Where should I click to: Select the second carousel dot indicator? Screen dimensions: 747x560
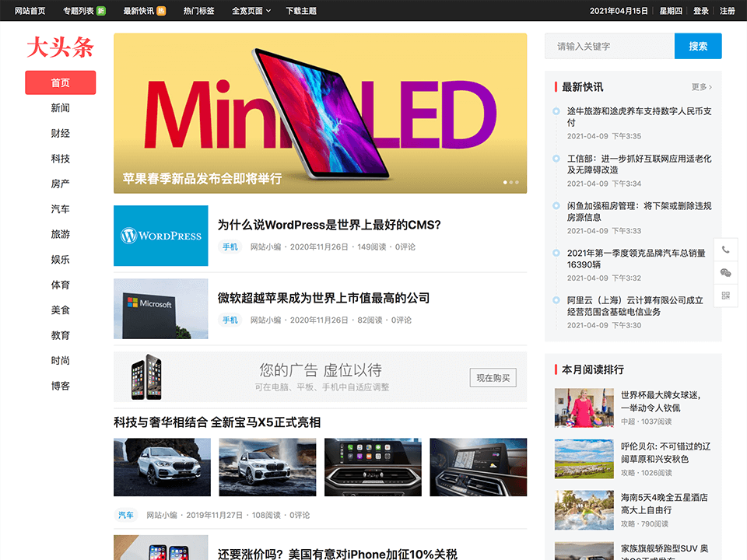511,183
